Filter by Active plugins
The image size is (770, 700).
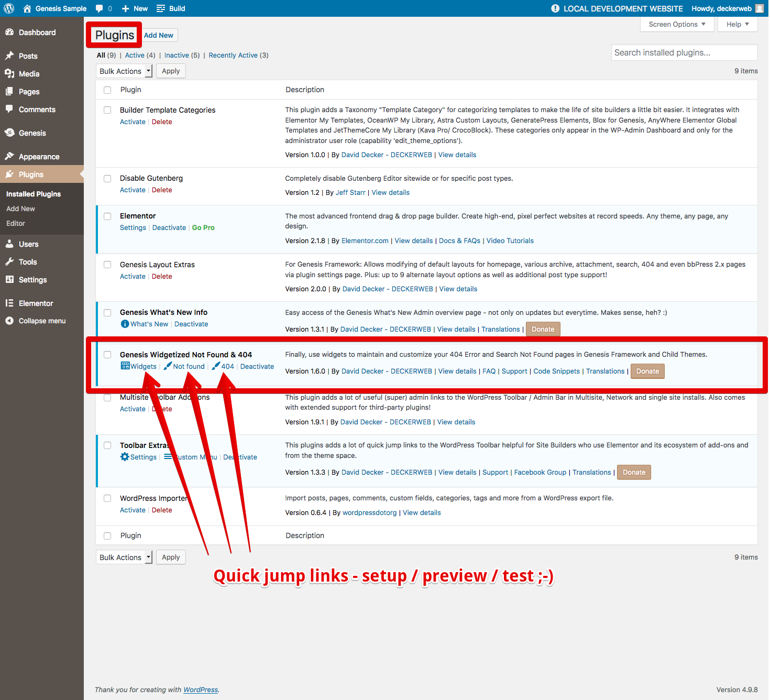135,55
